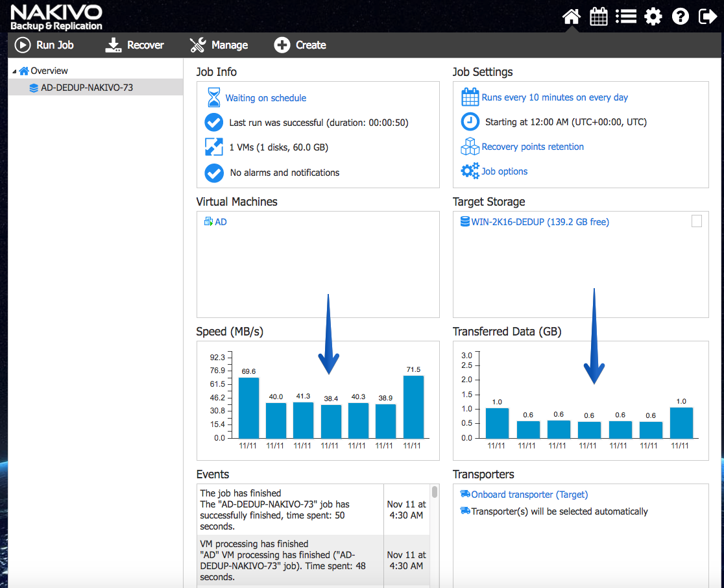This screenshot has width=724, height=588.
Task: Open the AD virtual machine link
Action: (221, 222)
